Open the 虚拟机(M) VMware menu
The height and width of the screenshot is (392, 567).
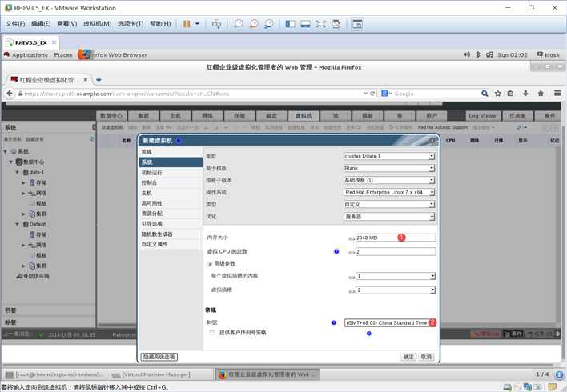pyautogui.click(x=97, y=24)
